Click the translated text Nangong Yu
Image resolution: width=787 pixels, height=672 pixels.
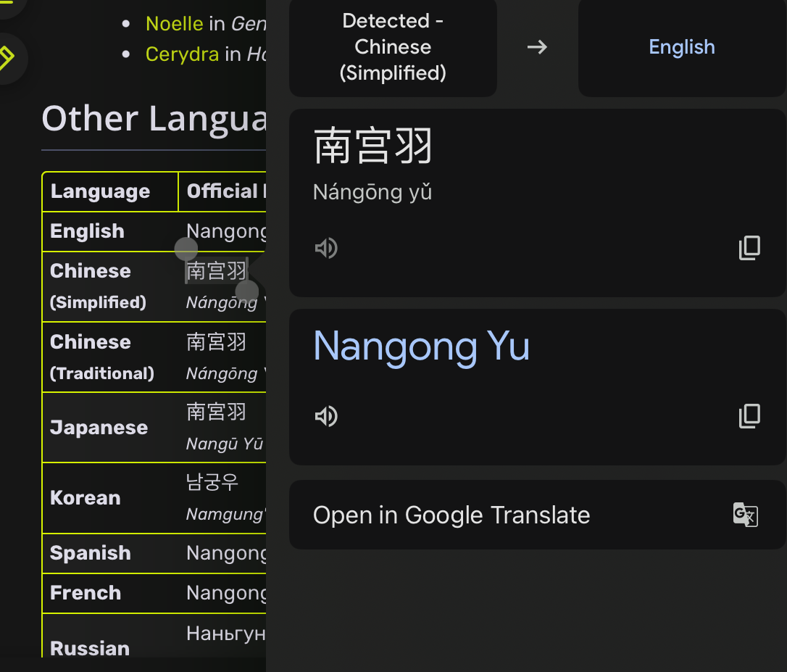pyautogui.click(x=422, y=347)
